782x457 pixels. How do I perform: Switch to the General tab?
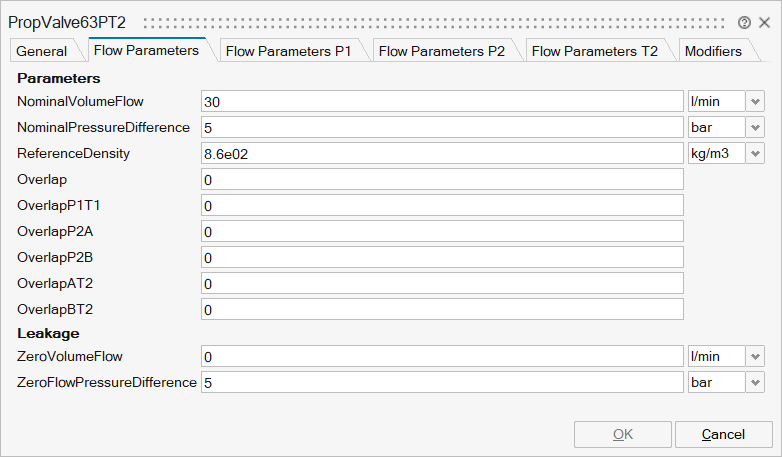pyautogui.click(x=42, y=51)
